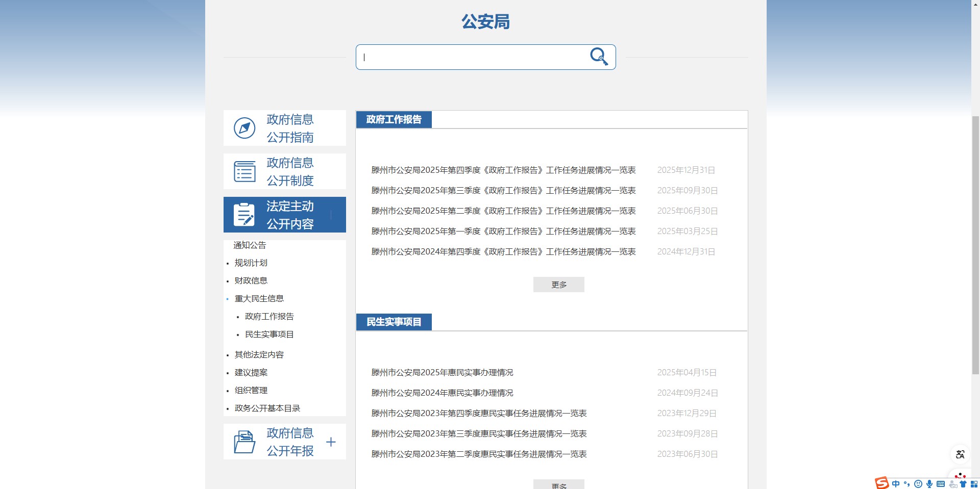Open 其他法定内容 section

259,354
